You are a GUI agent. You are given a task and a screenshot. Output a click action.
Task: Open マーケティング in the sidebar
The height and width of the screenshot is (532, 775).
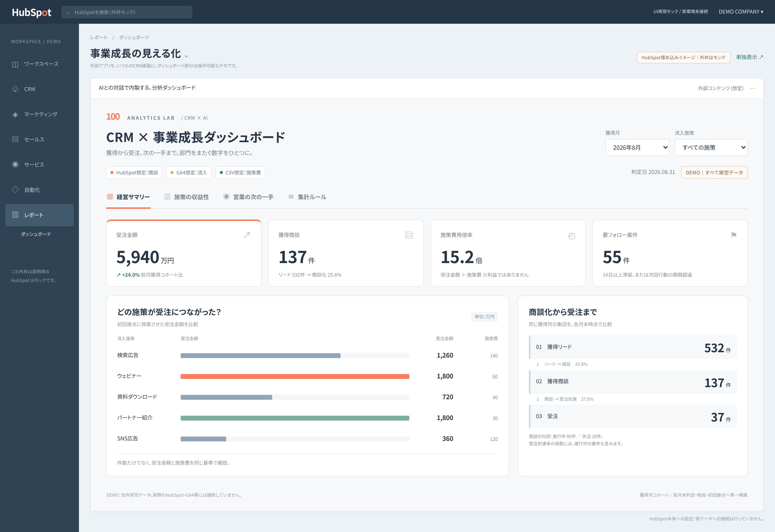(x=39, y=114)
